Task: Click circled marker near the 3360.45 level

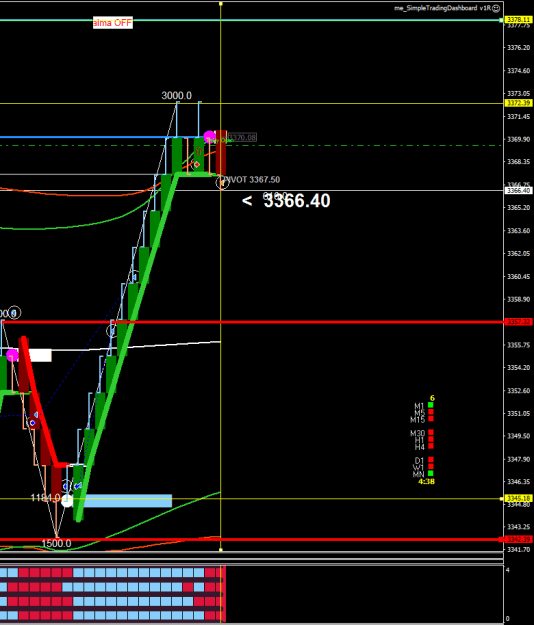Action: (x=134, y=276)
